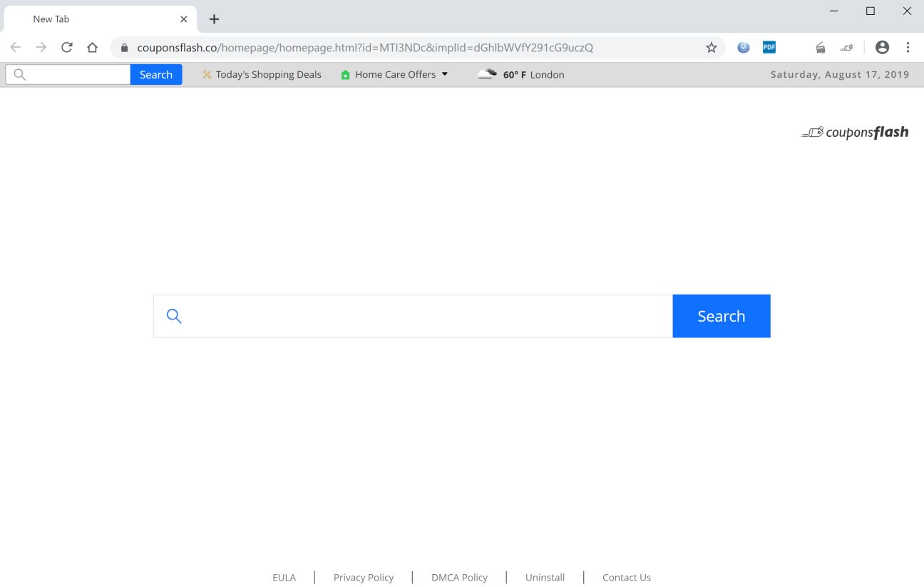Close the New Tab tab
This screenshot has width=924, height=587.
click(x=184, y=19)
